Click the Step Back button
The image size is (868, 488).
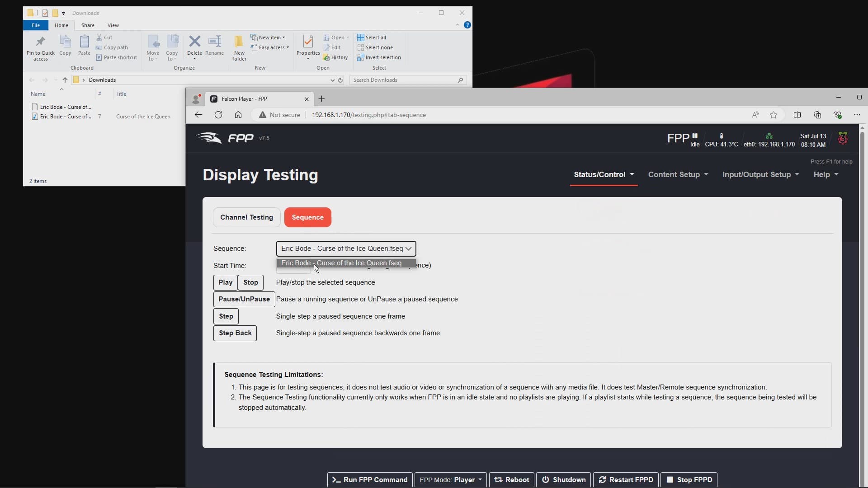pos(235,333)
